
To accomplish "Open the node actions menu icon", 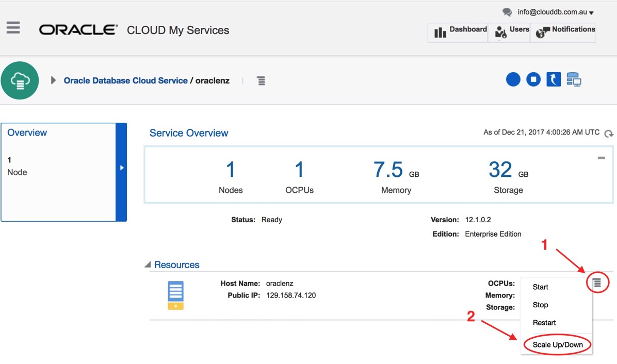I will coord(597,283).
